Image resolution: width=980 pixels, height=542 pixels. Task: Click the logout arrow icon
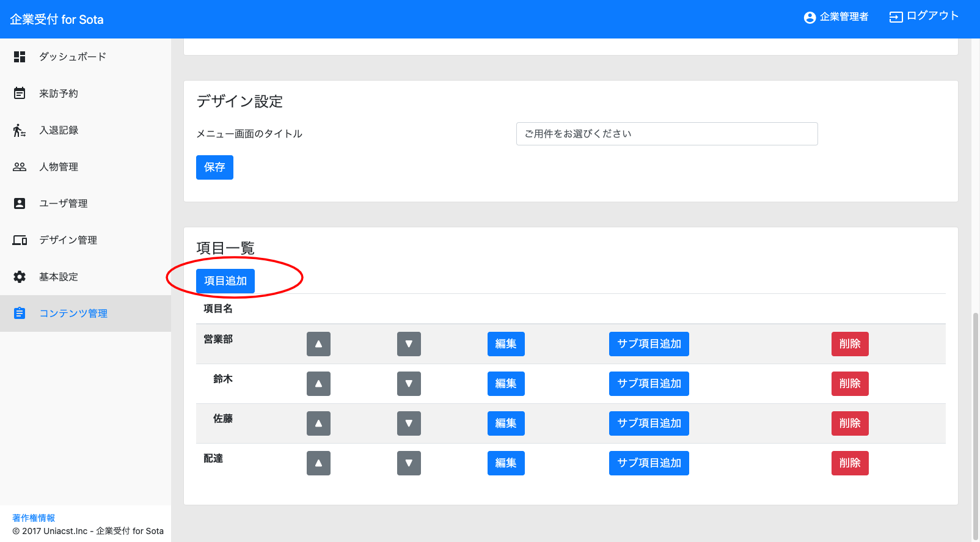896,17
